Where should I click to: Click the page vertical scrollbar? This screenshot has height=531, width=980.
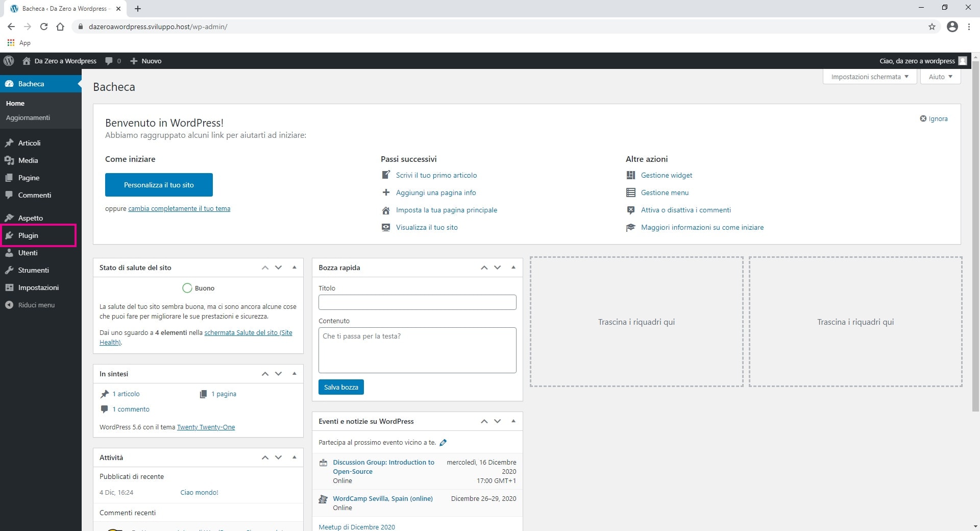975,237
